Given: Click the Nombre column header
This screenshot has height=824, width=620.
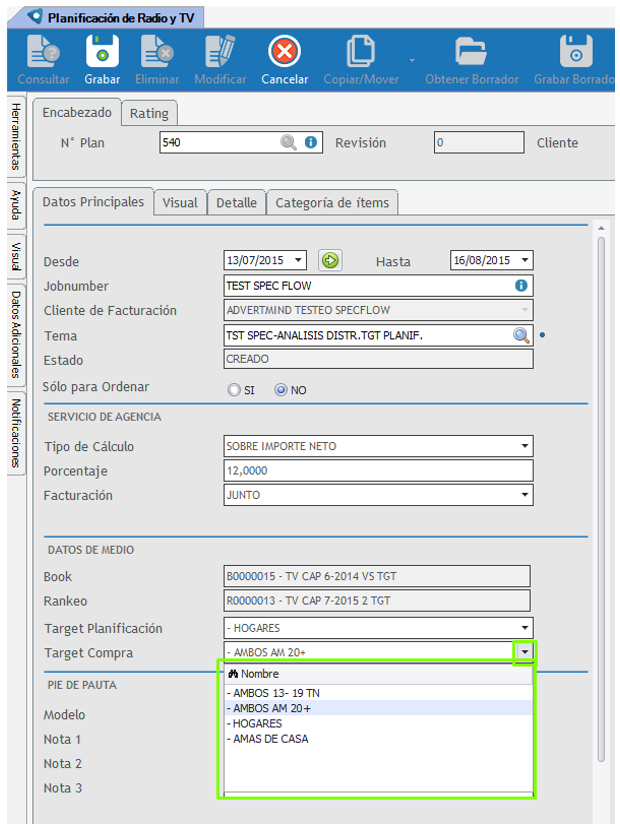Looking at the screenshot, I should 378,674.
